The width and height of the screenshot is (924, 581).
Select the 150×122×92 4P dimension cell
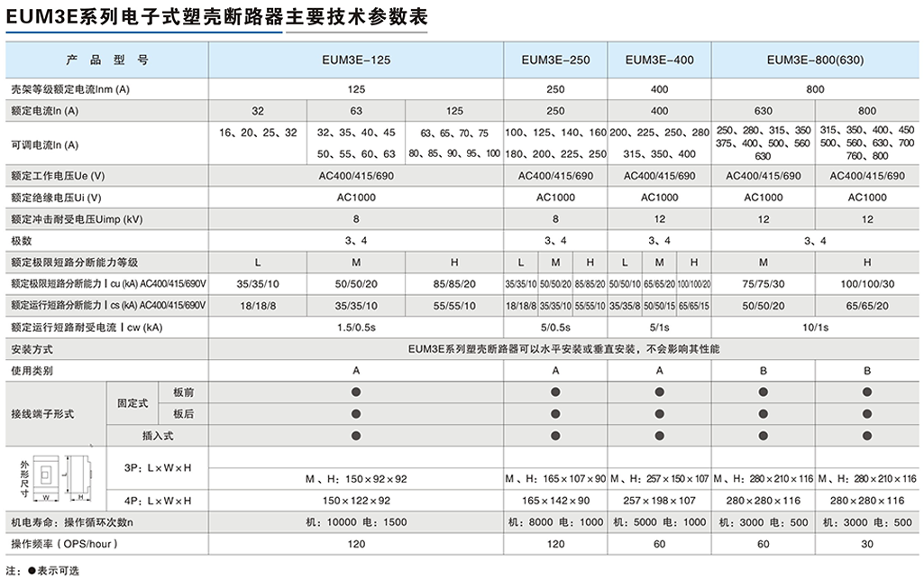[x=356, y=500]
